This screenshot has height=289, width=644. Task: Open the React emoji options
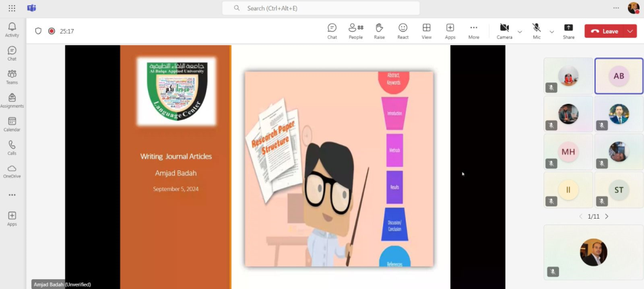402,30
